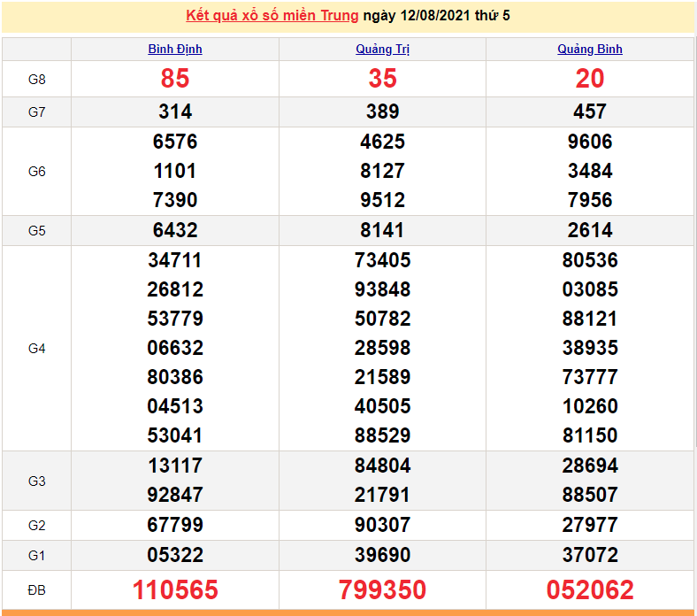Click the G6 number 9606
The width and height of the screenshot is (697, 616).
pos(590,142)
